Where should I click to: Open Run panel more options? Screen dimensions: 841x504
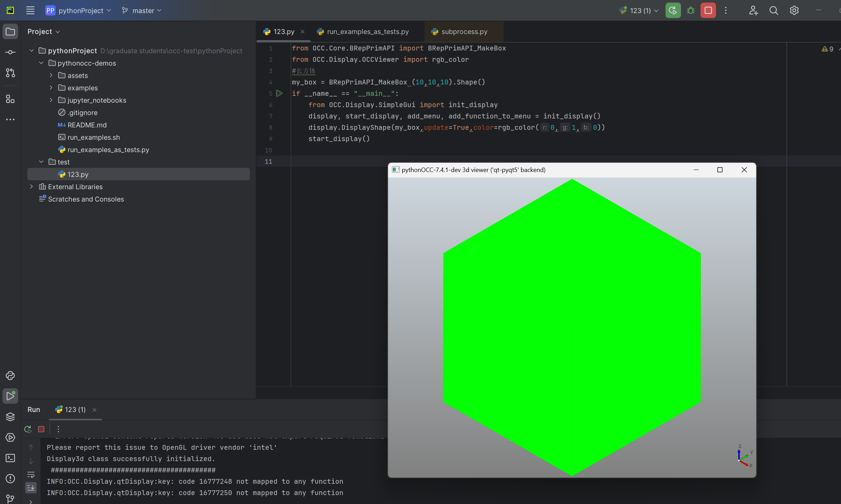click(x=58, y=429)
